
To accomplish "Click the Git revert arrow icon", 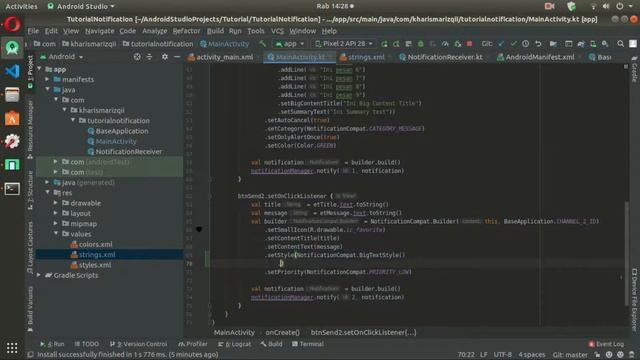I will (538, 44).
